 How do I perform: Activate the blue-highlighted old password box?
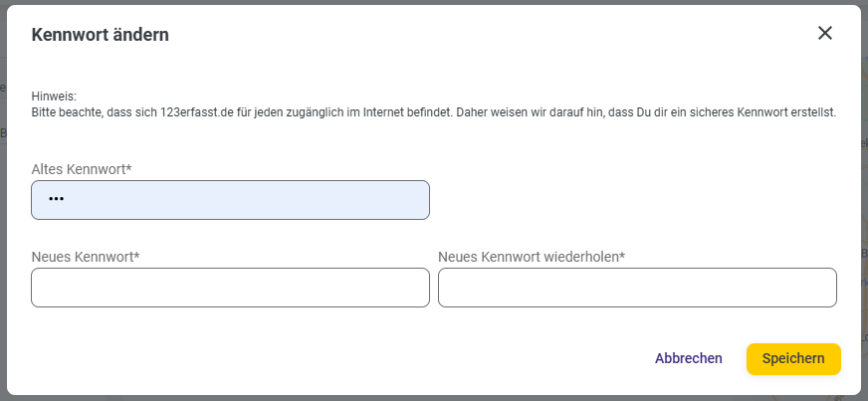point(230,200)
